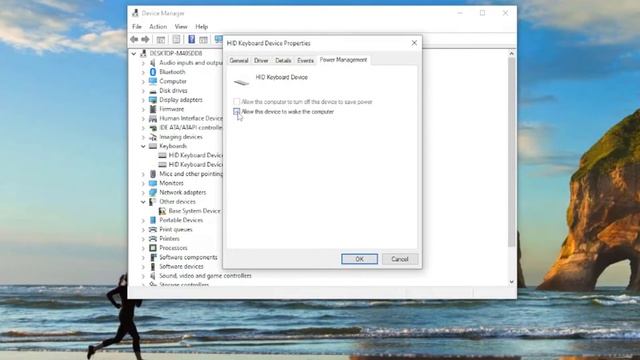Image resolution: width=640 pixels, height=360 pixels.
Task: Open the Action menu
Action: [x=158, y=27]
